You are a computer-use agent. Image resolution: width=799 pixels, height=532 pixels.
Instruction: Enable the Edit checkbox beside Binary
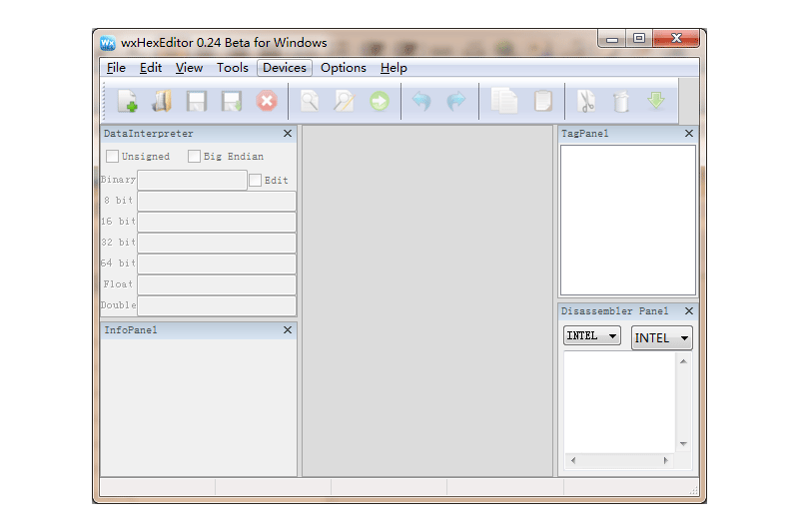click(256, 181)
